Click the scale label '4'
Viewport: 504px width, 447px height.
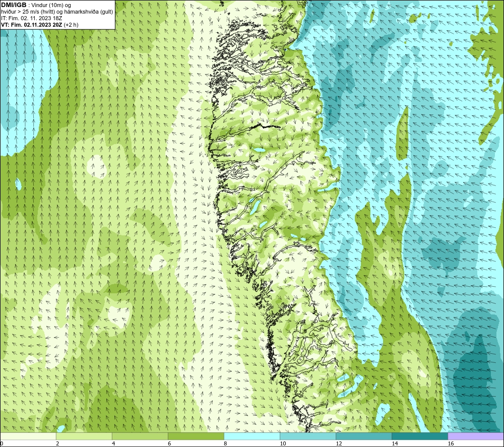[x=113, y=444]
